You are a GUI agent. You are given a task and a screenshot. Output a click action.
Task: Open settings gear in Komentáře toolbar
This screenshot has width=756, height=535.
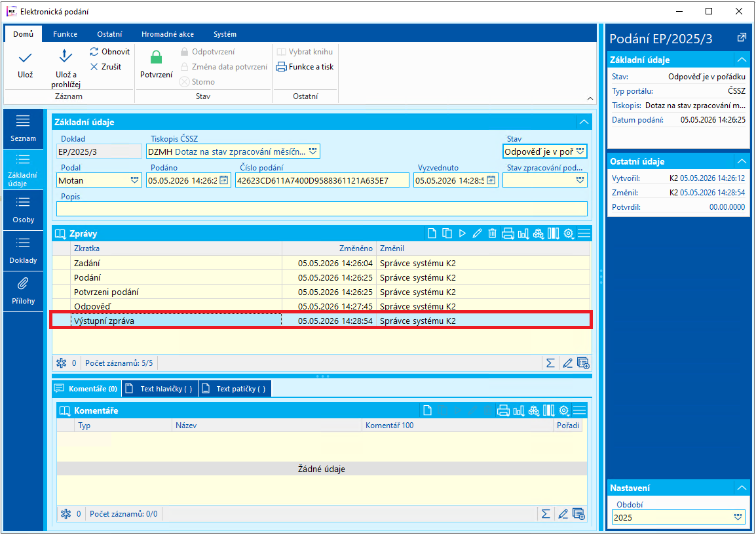coord(563,410)
